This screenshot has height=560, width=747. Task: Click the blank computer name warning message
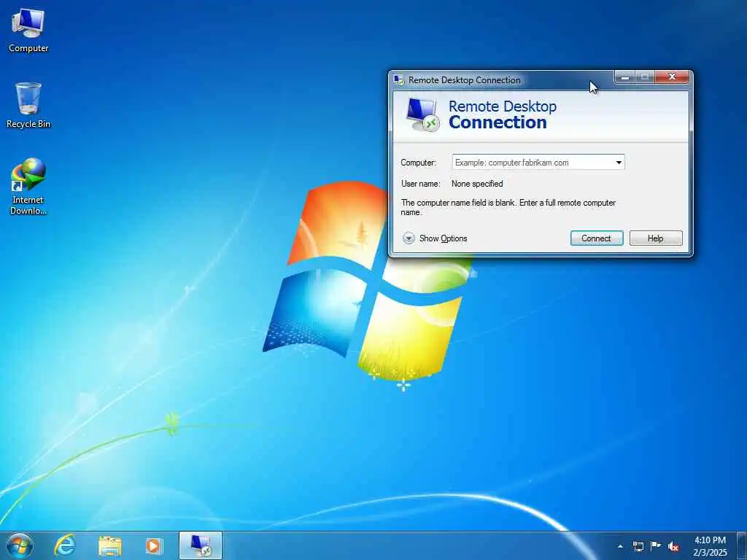point(508,207)
